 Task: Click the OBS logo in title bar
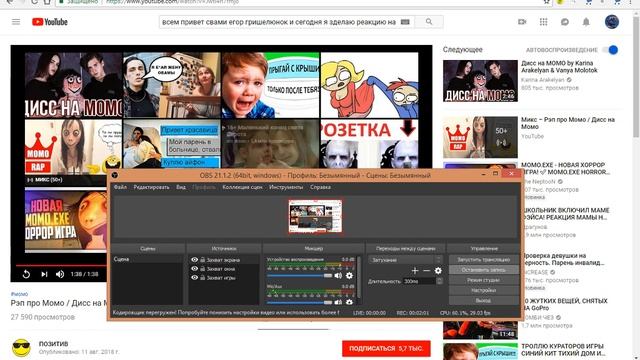[115, 175]
